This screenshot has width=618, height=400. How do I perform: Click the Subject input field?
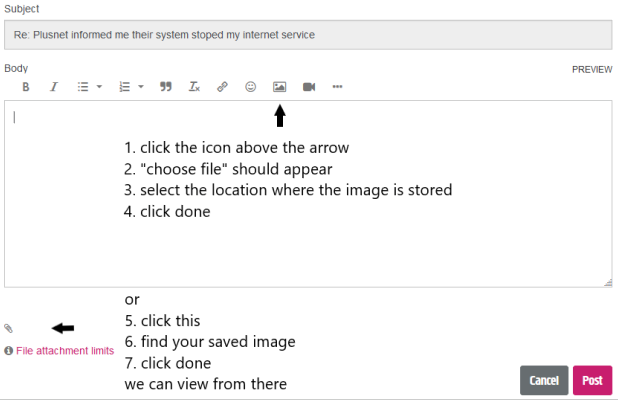pyautogui.click(x=308, y=35)
